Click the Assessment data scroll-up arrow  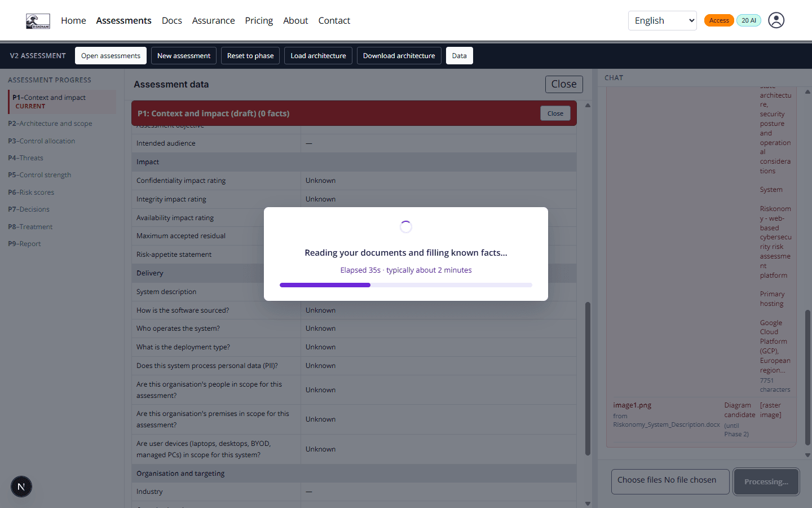click(588, 106)
